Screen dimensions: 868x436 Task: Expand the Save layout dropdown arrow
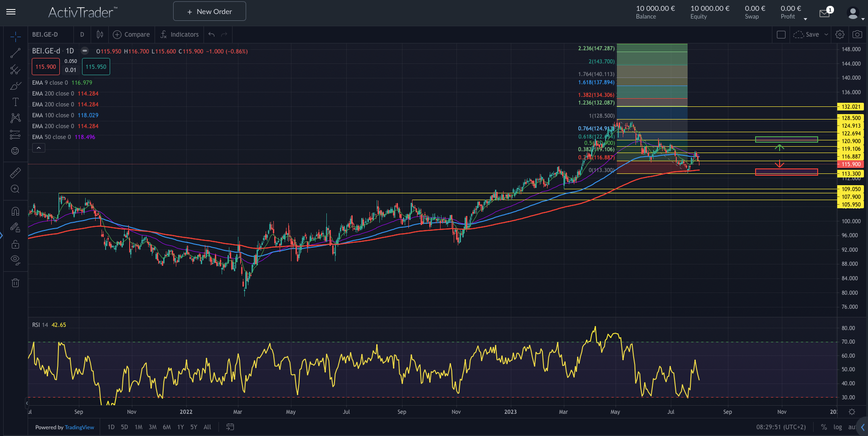(x=826, y=34)
